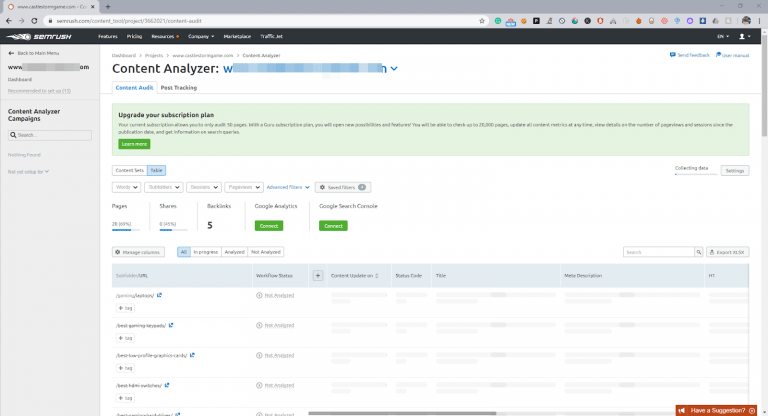Open the Chrome three-dot menu
Screen dimensions: 768x416
tap(760, 21)
